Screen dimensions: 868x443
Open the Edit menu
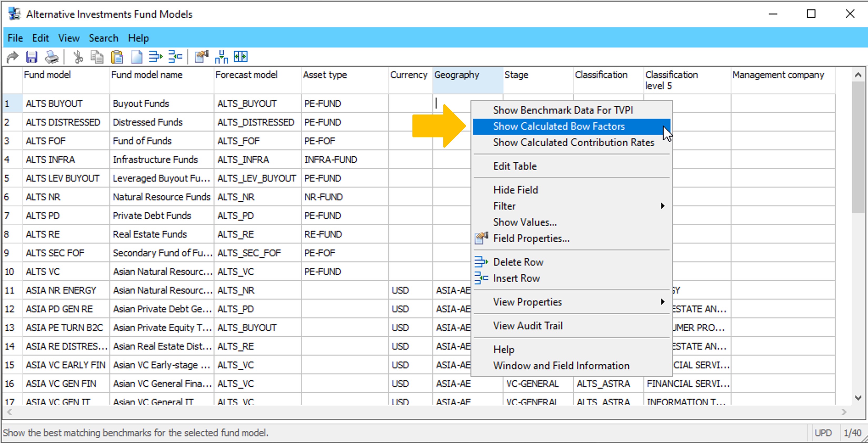[41, 38]
